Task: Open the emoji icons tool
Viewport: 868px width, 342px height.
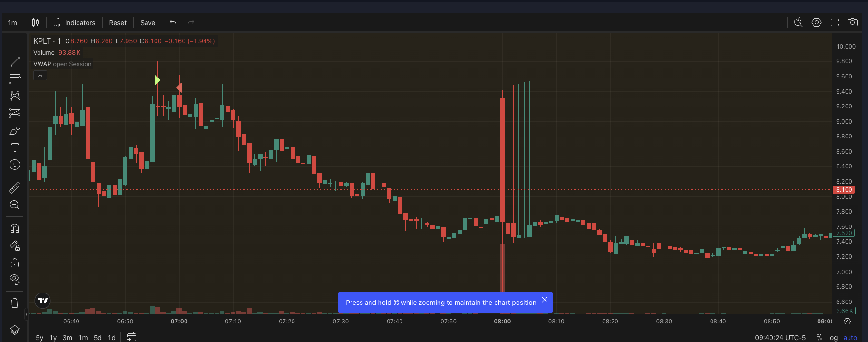Action: (15, 165)
